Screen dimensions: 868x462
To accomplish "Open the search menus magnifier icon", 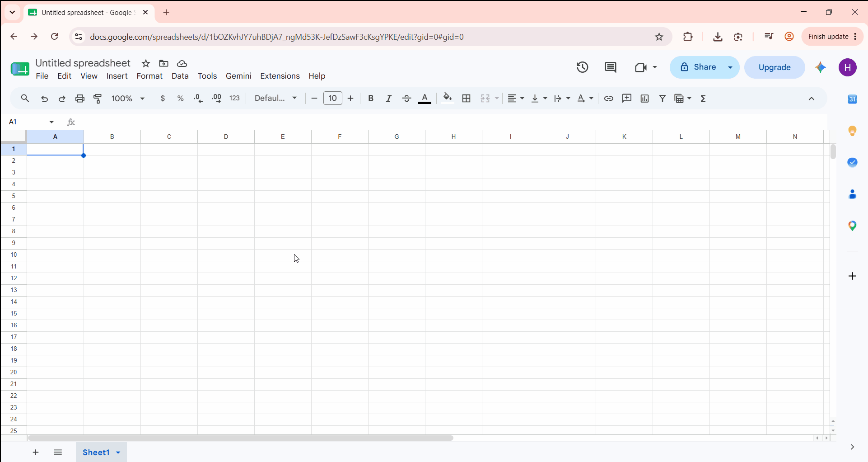I will click(25, 98).
